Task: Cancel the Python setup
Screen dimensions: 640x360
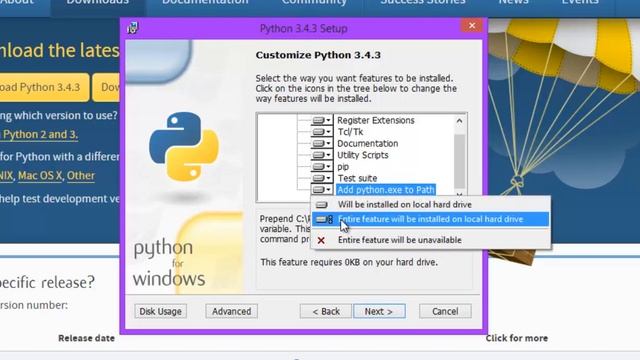Action: tap(445, 311)
